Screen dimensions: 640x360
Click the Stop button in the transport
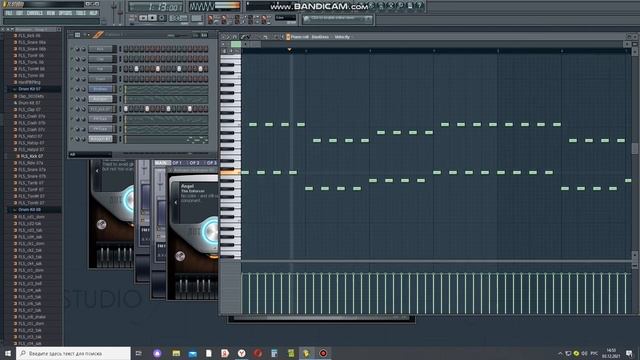pyautogui.click(x=152, y=18)
